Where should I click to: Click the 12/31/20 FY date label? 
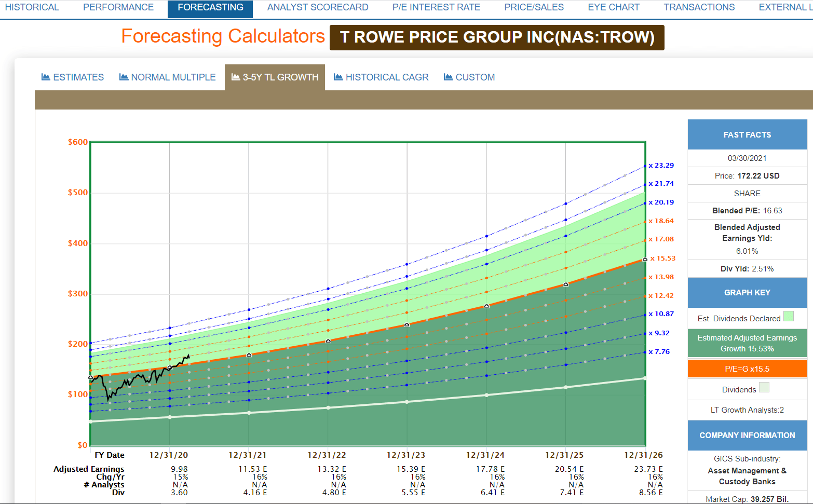tap(169, 455)
